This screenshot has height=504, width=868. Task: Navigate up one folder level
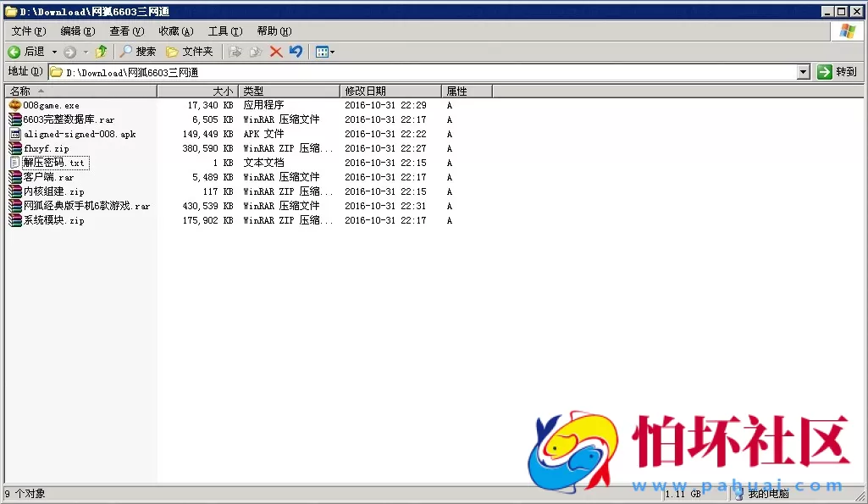click(101, 51)
